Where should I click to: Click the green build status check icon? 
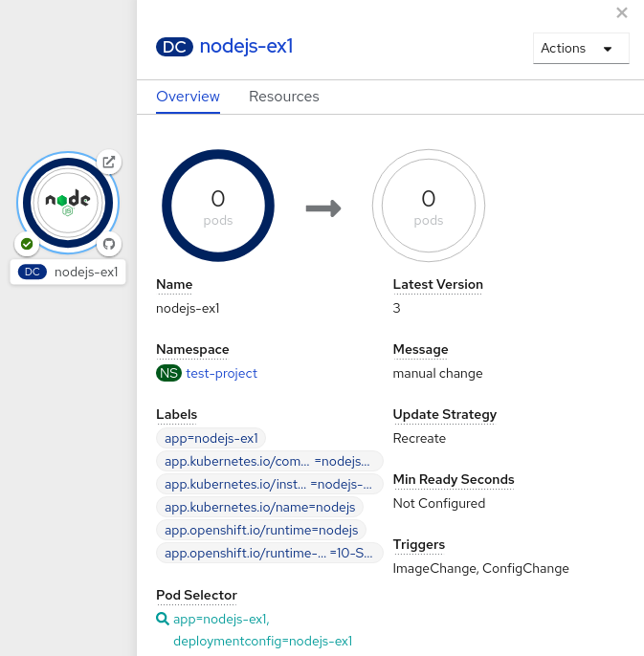click(x=27, y=244)
